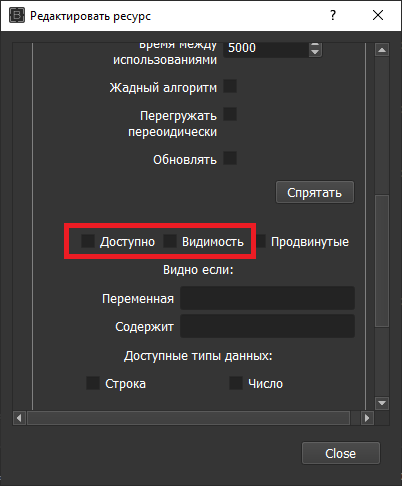Click the horizontal scrollbar left arrow
The image size is (402, 486).
coord(19,418)
